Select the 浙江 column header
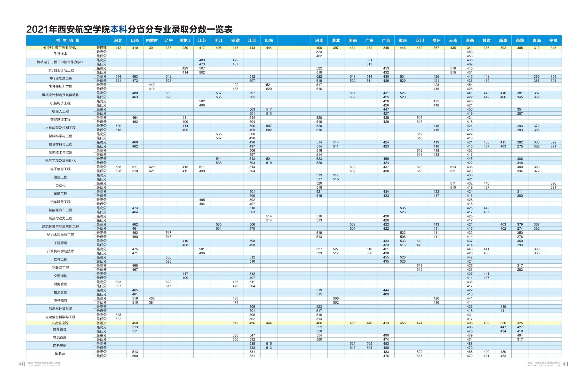This screenshot has height=388, width=588. 219,40
